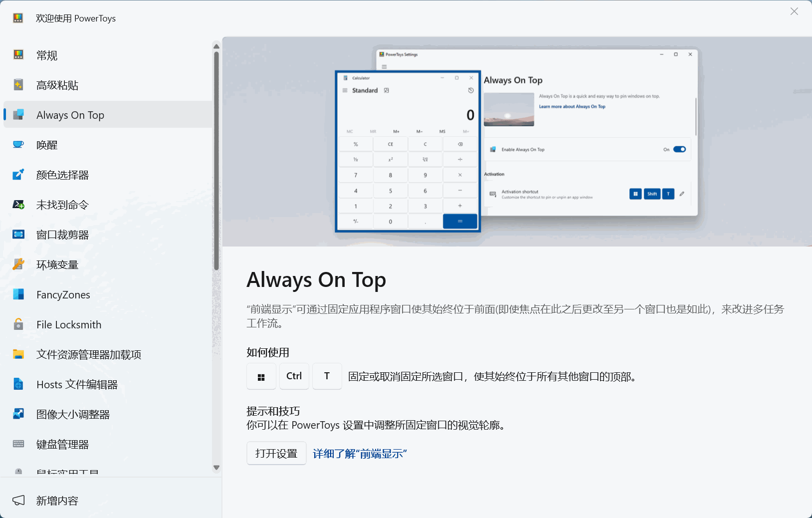Click the 高级粘贴 (Advanced Paste) icon
812x518 pixels.
18,85
